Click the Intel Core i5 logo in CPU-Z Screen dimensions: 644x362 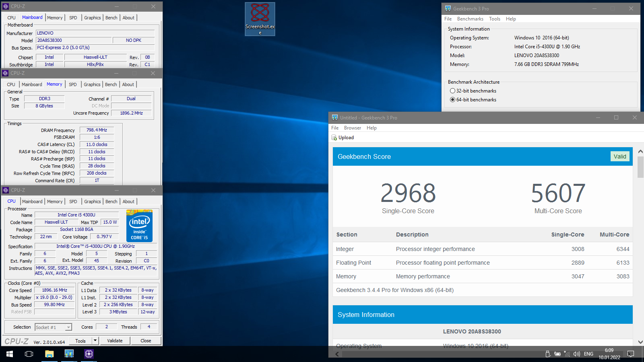click(x=139, y=226)
